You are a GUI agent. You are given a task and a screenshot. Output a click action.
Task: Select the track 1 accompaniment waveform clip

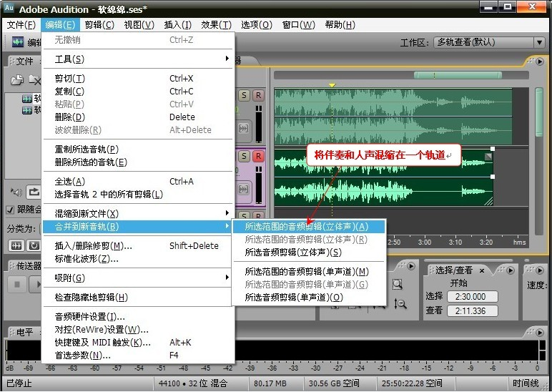pos(393,116)
